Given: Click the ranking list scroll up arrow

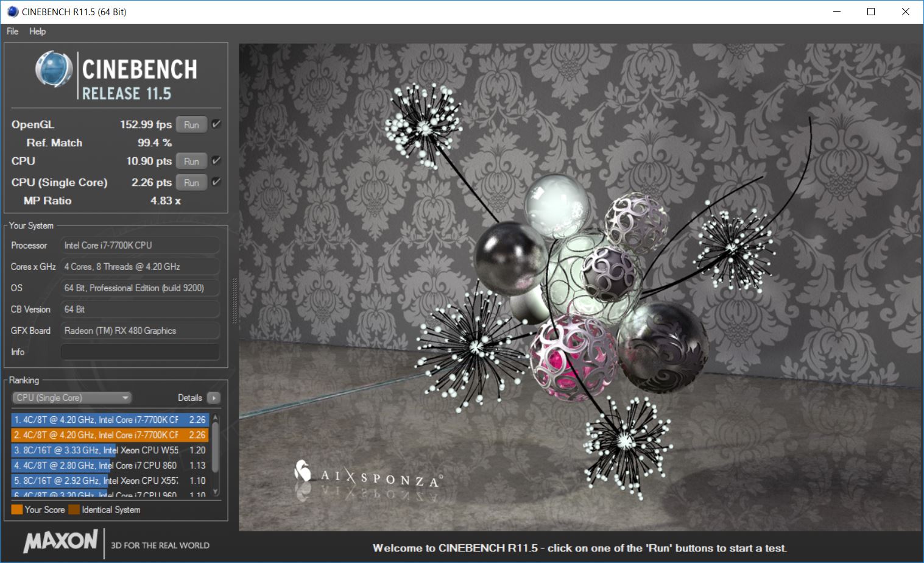Looking at the screenshot, I should click(215, 418).
